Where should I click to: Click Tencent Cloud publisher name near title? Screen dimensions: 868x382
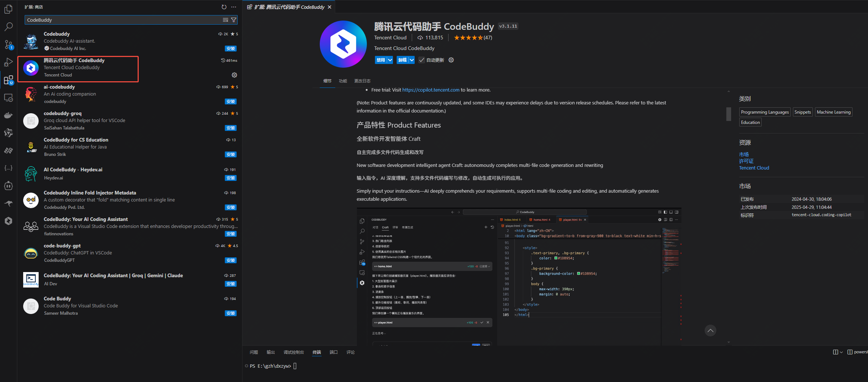click(x=390, y=38)
